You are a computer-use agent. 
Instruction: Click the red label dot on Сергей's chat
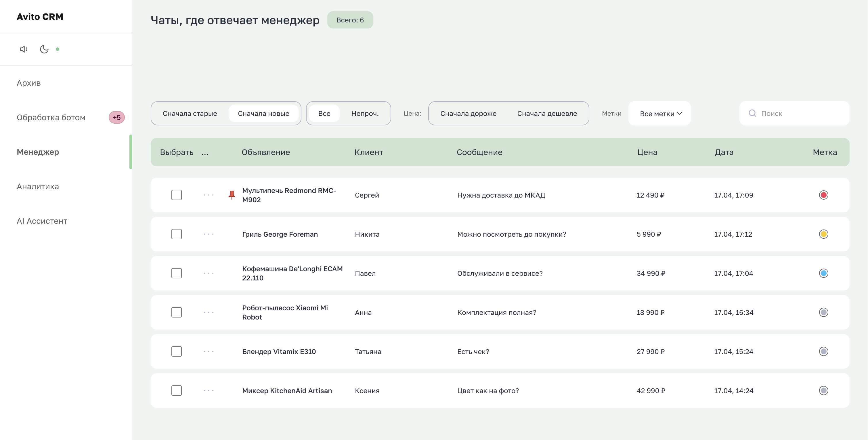coord(823,195)
